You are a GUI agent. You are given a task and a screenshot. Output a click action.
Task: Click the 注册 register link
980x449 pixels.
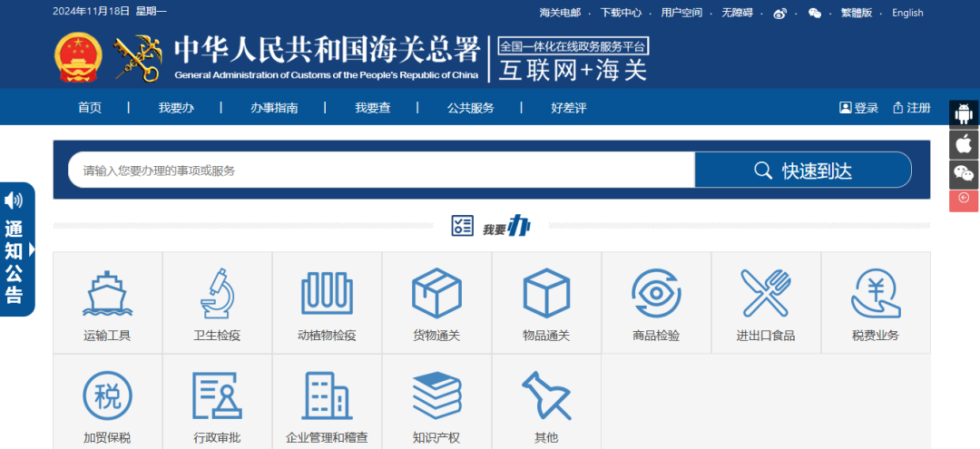point(912,107)
